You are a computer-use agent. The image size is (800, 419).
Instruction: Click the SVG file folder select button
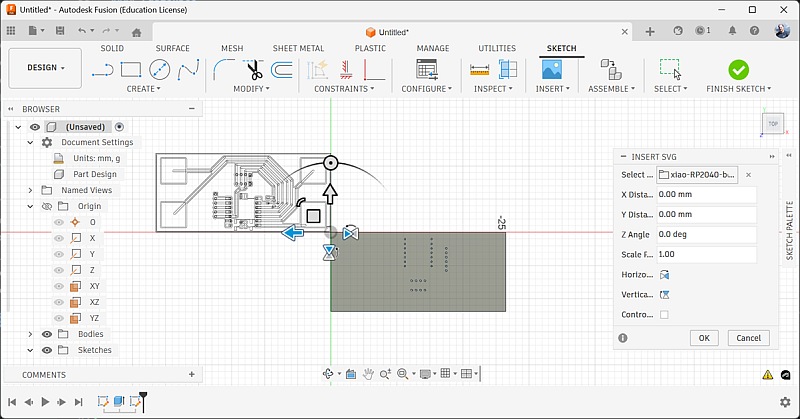tap(697, 175)
